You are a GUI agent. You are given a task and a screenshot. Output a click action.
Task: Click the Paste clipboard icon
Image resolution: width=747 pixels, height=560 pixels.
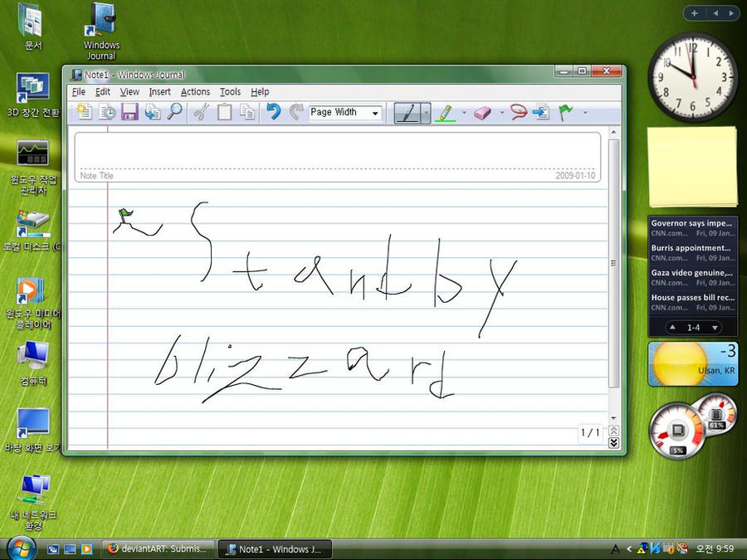point(224,112)
